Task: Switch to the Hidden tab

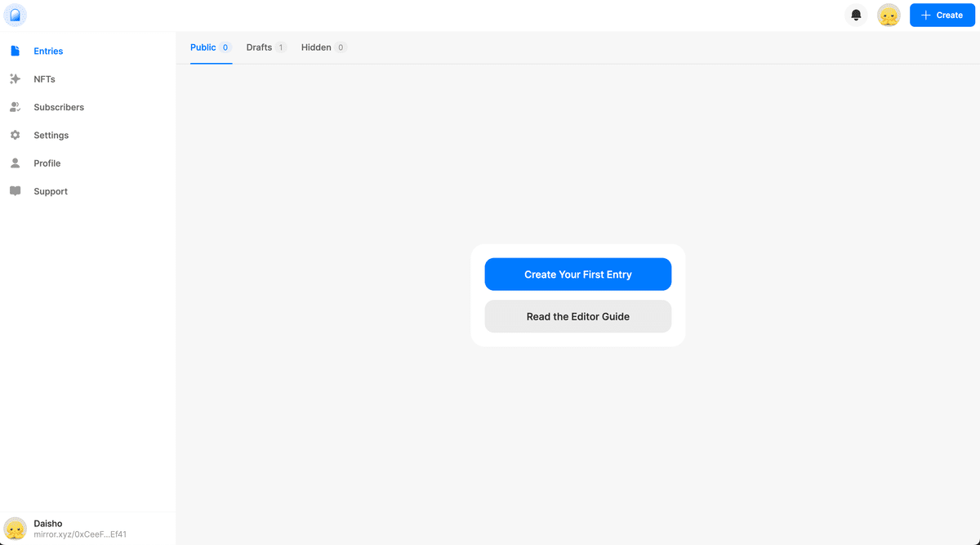Action: point(314,47)
